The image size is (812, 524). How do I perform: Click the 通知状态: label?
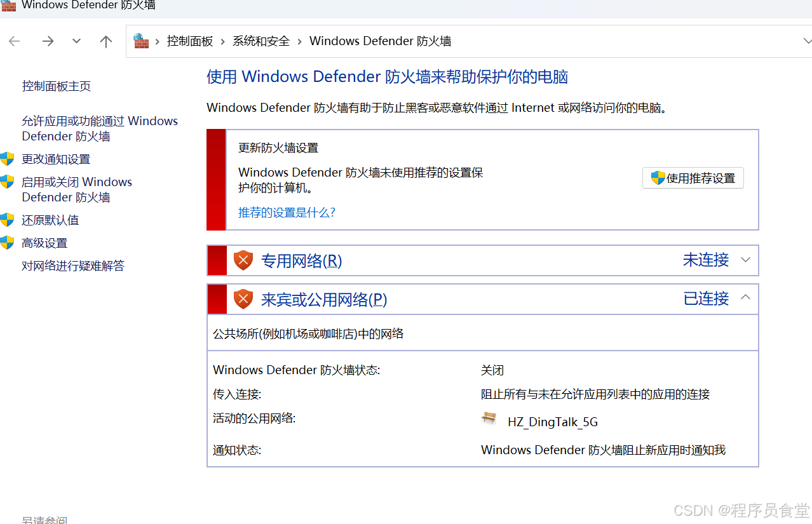click(x=237, y=450)
